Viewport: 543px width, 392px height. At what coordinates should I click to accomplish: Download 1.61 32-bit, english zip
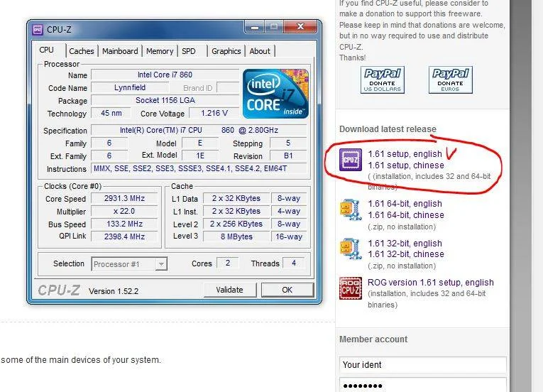tap(405, 244)
